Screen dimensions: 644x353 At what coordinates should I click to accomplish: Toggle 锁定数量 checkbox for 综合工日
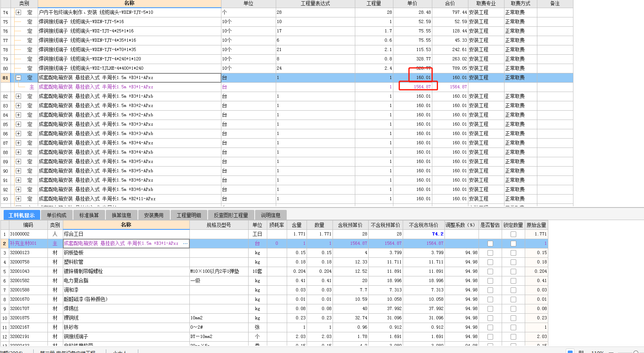(513, 234)
